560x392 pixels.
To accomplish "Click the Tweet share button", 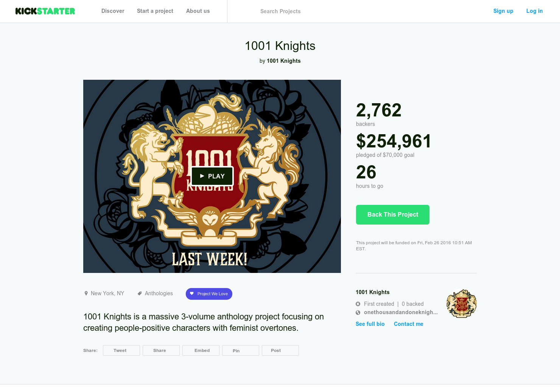I will (x=121, y=350).
